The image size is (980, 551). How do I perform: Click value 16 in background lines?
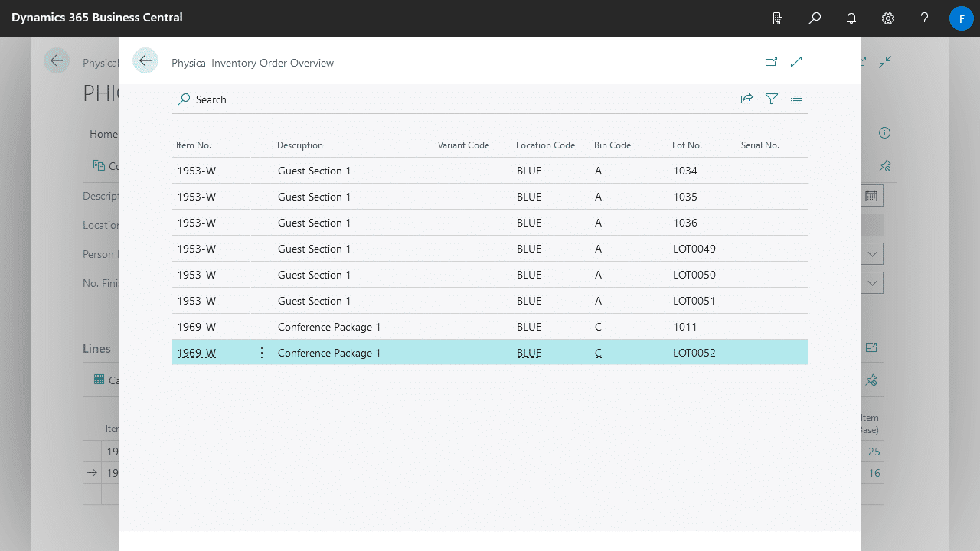(x=874, y=473)
